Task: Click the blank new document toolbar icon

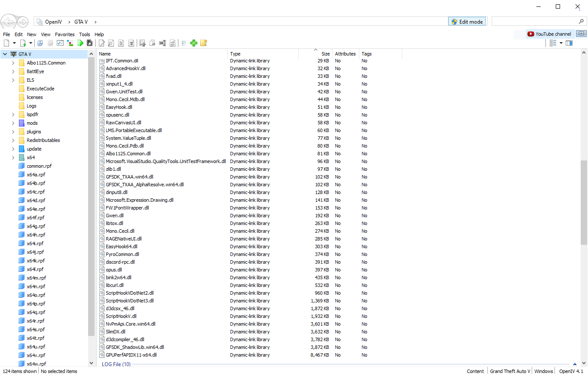Action: (6, 43)
